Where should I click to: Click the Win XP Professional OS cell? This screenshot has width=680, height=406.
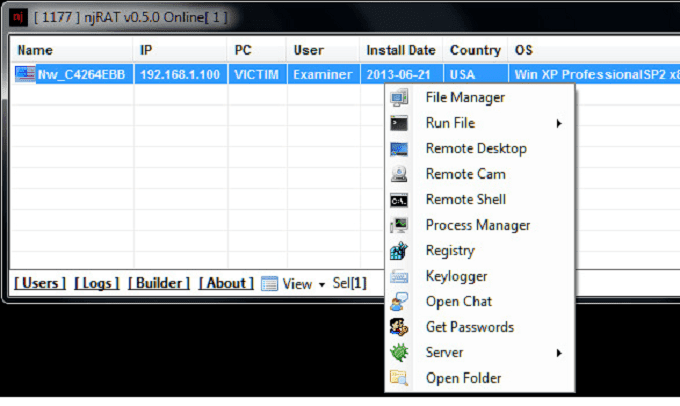[595, 75]
